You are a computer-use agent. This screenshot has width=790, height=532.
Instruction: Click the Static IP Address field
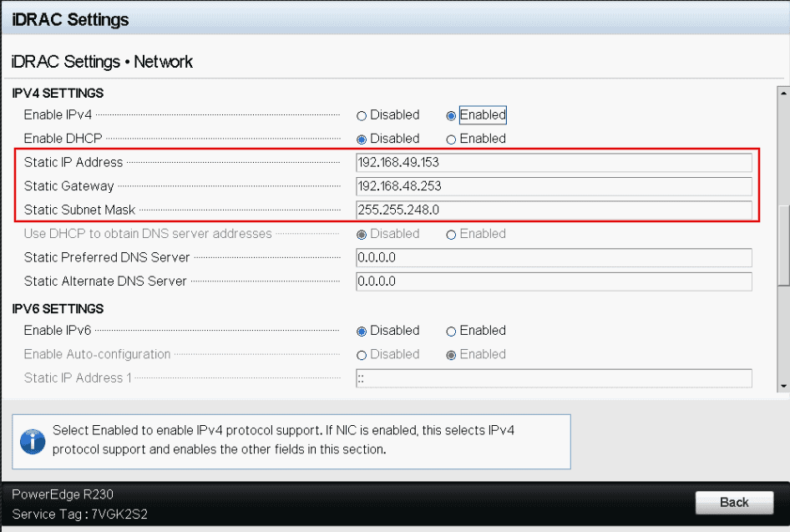coord(553,162)
